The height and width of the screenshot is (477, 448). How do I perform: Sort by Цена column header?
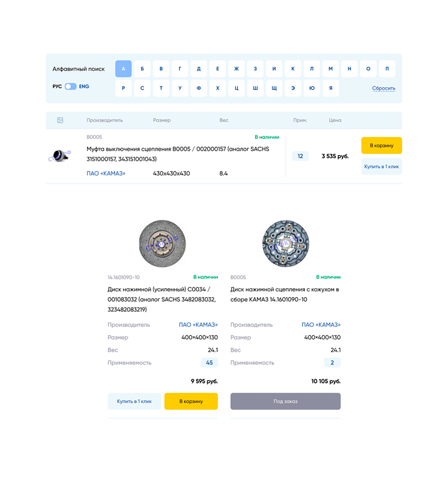pyautogui.click(x=335, y=120)
